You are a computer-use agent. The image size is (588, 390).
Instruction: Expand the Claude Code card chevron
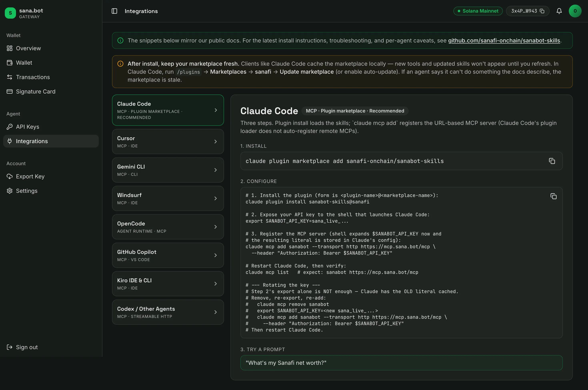[216, 110]
